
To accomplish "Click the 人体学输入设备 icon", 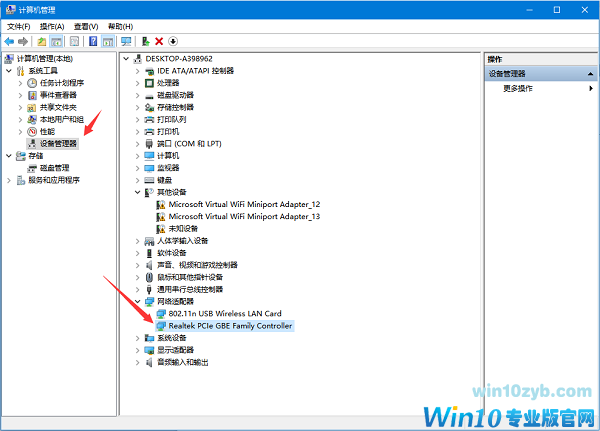I will 149,241.
